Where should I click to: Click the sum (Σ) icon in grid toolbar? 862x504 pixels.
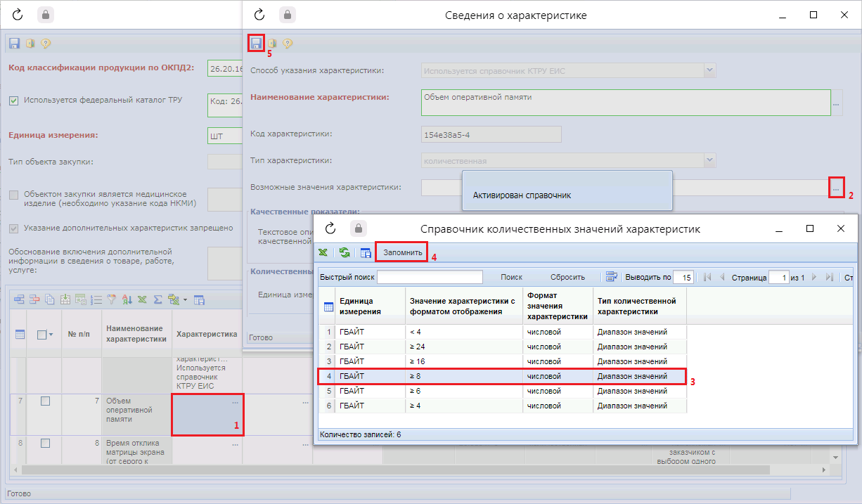158,299
